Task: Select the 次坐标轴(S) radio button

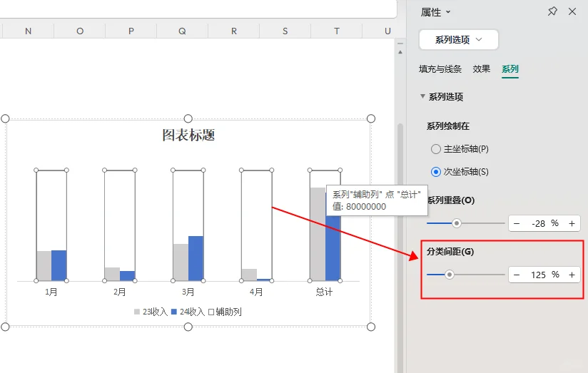Action: 436,172
